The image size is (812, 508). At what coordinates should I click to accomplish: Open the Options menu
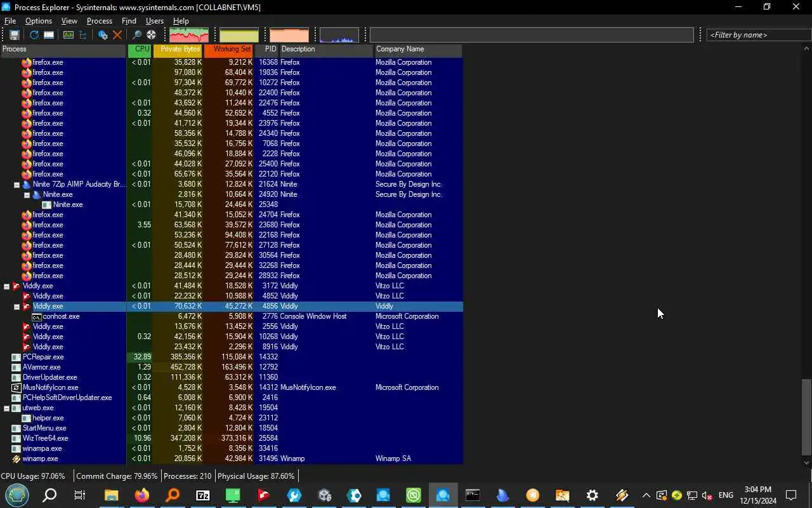pyautogui.click(x=39, y=21)
